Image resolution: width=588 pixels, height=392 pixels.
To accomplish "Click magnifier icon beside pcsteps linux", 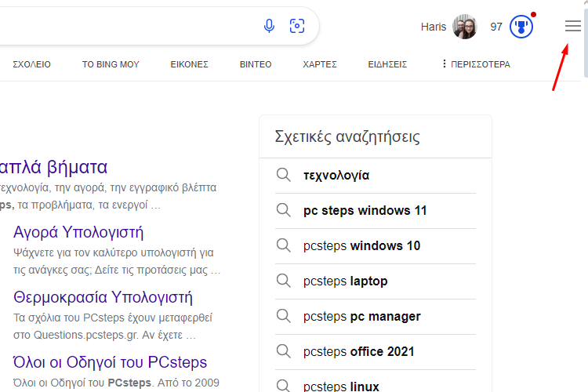I will (284, 386).
